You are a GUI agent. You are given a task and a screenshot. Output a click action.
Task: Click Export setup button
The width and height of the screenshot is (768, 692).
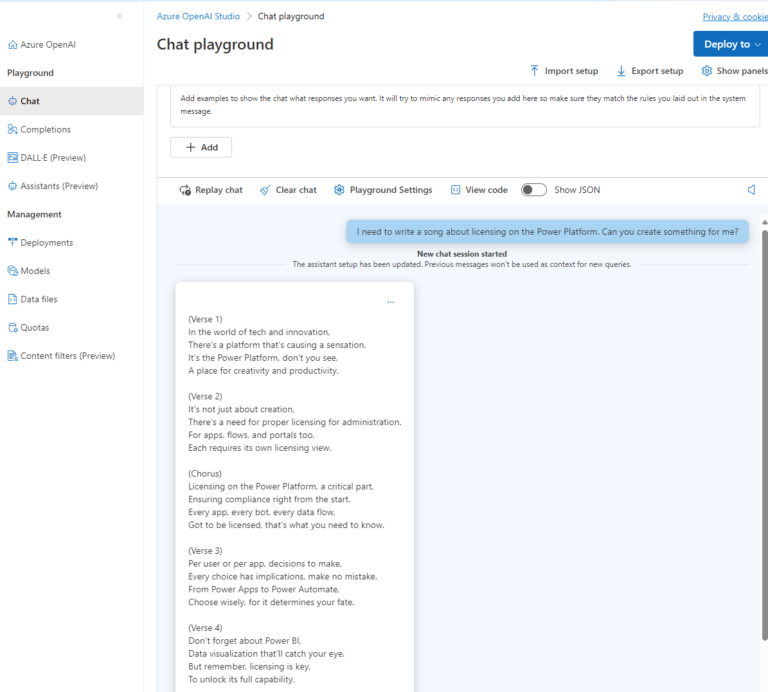(650, 71)
